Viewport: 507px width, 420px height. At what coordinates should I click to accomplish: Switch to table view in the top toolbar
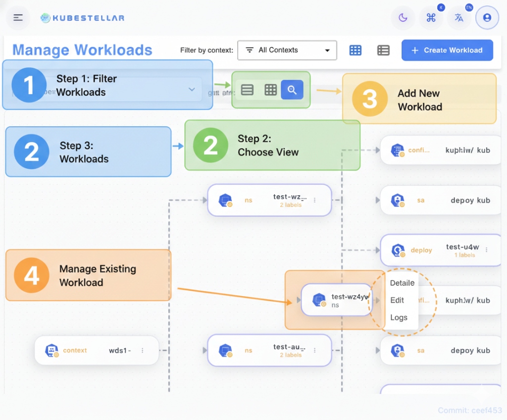pyautogui.click(x=383, y=50)
